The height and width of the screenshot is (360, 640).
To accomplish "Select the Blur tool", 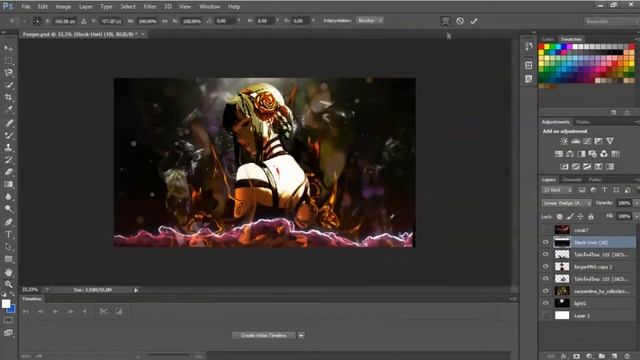I will pos(8,196).
